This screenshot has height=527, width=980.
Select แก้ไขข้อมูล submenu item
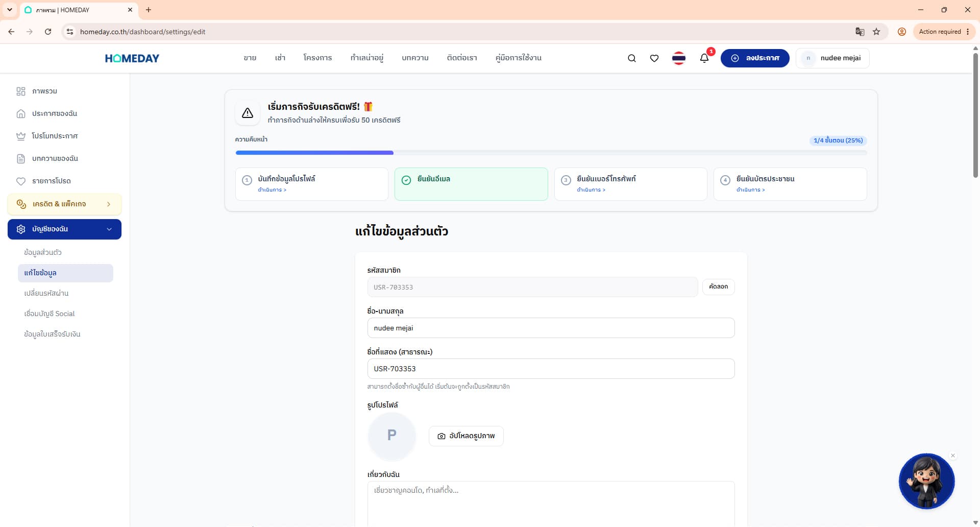click(65, 273)
